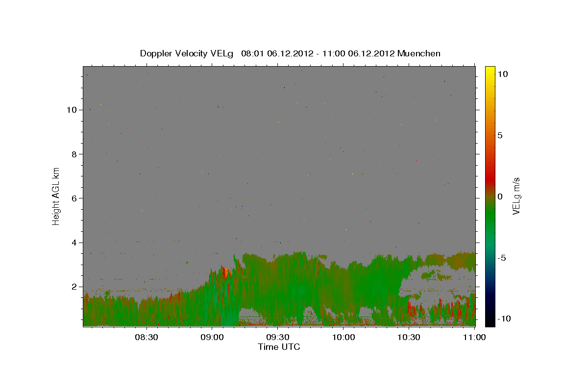Viewport: 588px width, 392px height.
Task: Click the '10:30' time tick label
Action: [409, 337]
